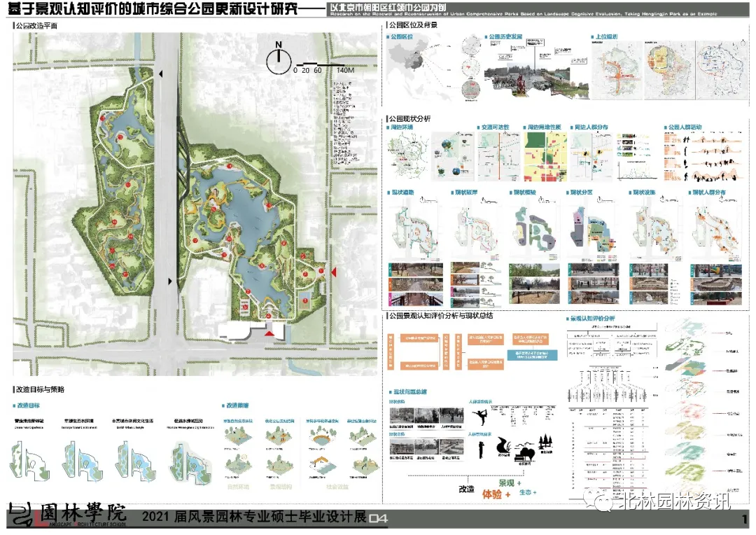
Task: Click subheading 周边用地性质
Action: click(544, 127)
